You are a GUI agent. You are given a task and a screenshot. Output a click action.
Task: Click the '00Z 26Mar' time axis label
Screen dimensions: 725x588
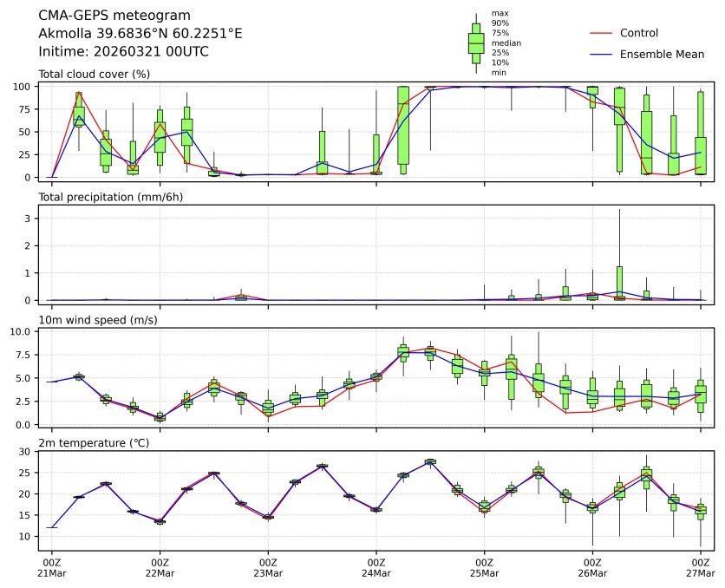click(x=592, y=567)
